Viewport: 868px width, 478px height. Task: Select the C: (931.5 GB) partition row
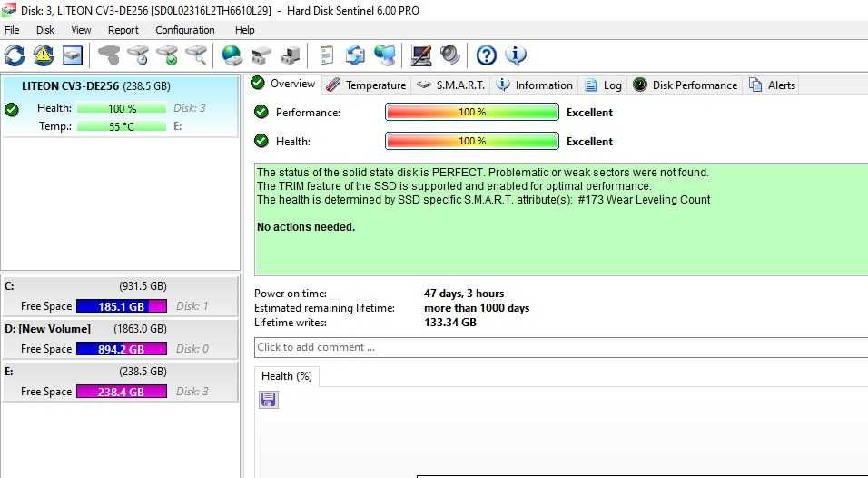pyautogui.click(x=121, y=296)
